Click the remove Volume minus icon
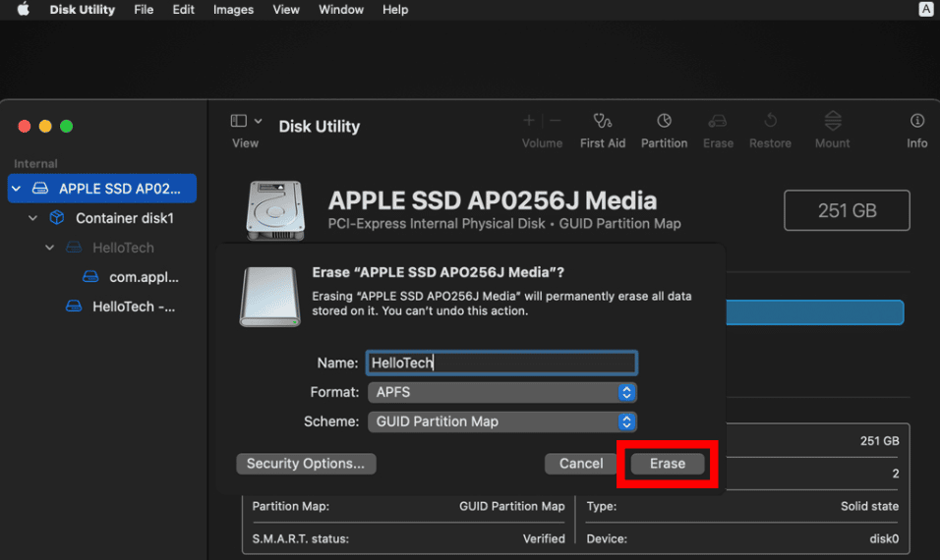The height and width of the screenshot is (560, 940). tap(556, 121)
